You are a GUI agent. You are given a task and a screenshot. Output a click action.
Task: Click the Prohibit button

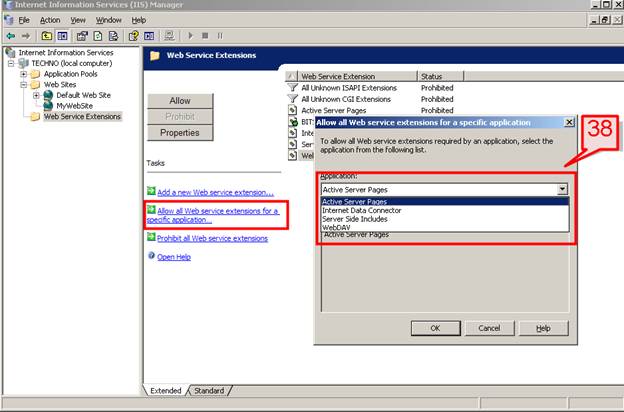[x=180, y=117]
